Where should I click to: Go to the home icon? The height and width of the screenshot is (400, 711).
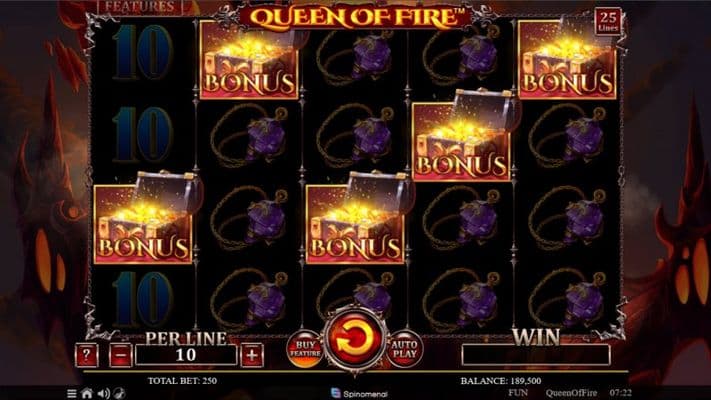[x=87, y=393]
